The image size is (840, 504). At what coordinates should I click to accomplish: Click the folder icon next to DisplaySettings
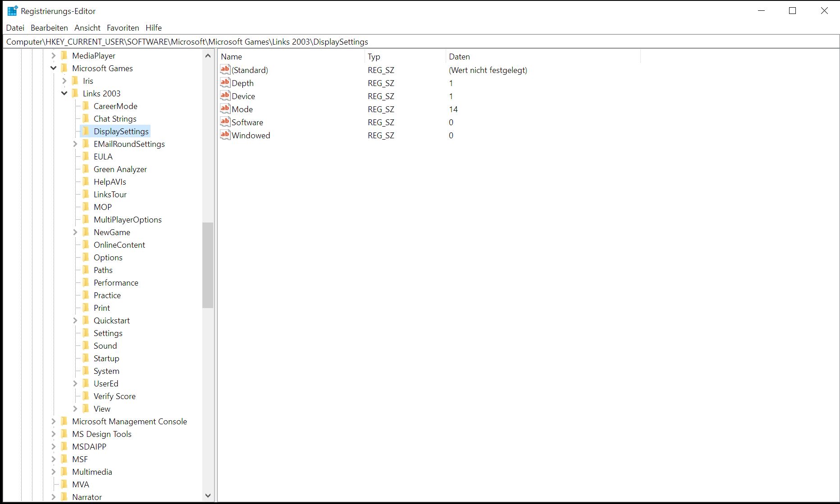(x=87, y=131)
